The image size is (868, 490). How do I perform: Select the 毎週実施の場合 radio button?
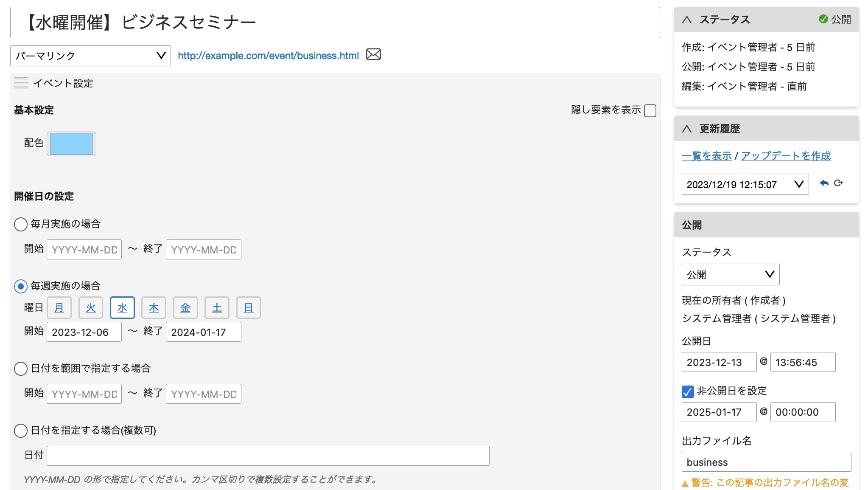[21, 286]
